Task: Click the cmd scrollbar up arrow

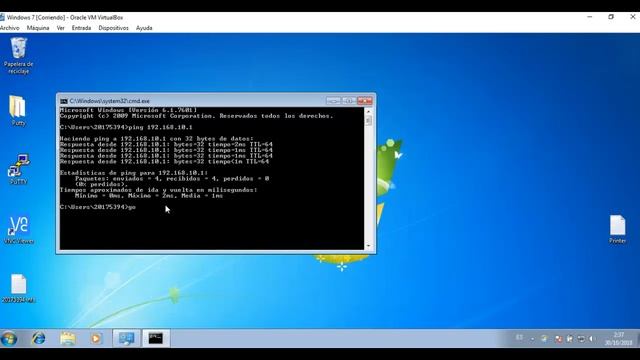Action: pyautogui.click(x=368, y=111)
